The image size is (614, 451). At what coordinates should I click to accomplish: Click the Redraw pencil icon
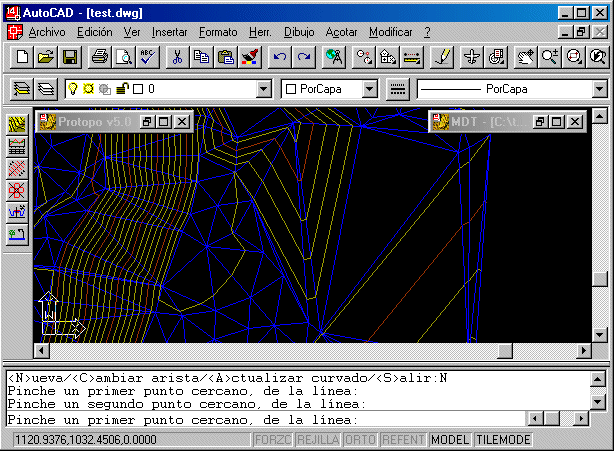point(442,57)
